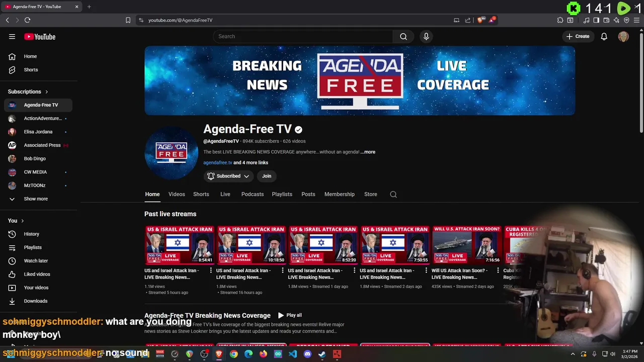Screen dimensions: 644x362
Task: Open the Subscribed notification dropdown
Action: pos(228,176)
